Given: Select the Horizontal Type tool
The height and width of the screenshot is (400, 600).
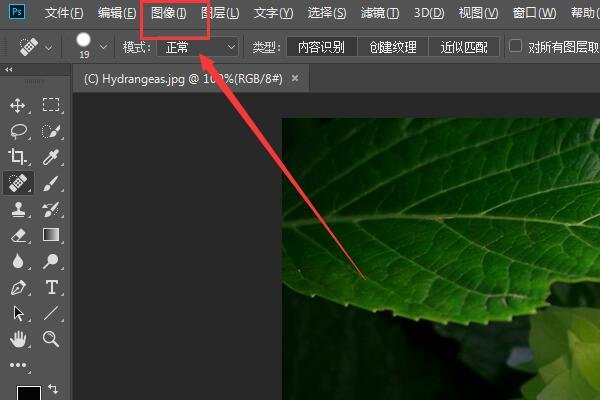Looking at the screenshot, I should click(52, 287).
